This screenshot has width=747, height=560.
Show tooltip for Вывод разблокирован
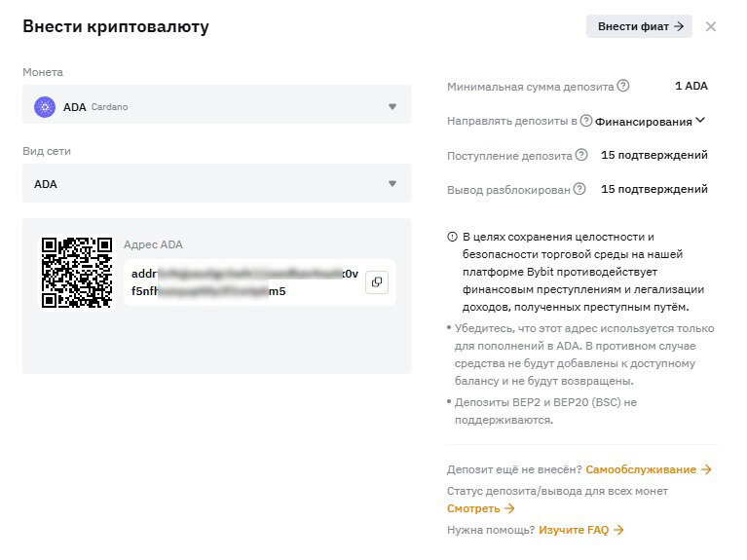(579, 189)
